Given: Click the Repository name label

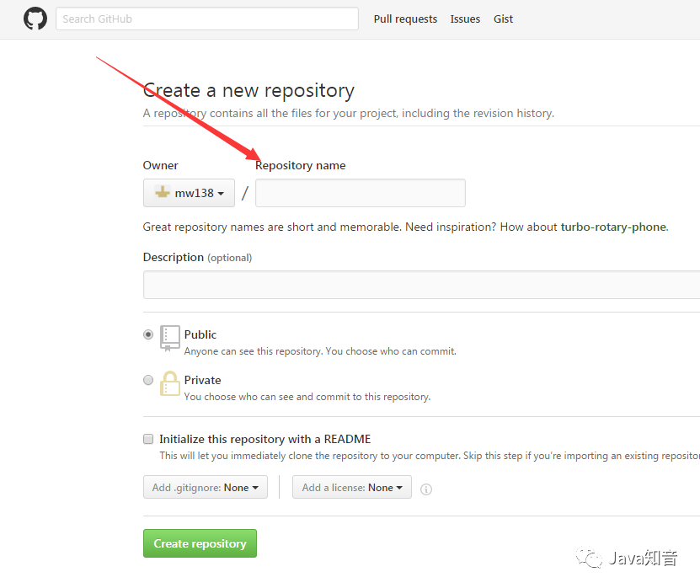Looking at the screenshot, I should point(301,165).
